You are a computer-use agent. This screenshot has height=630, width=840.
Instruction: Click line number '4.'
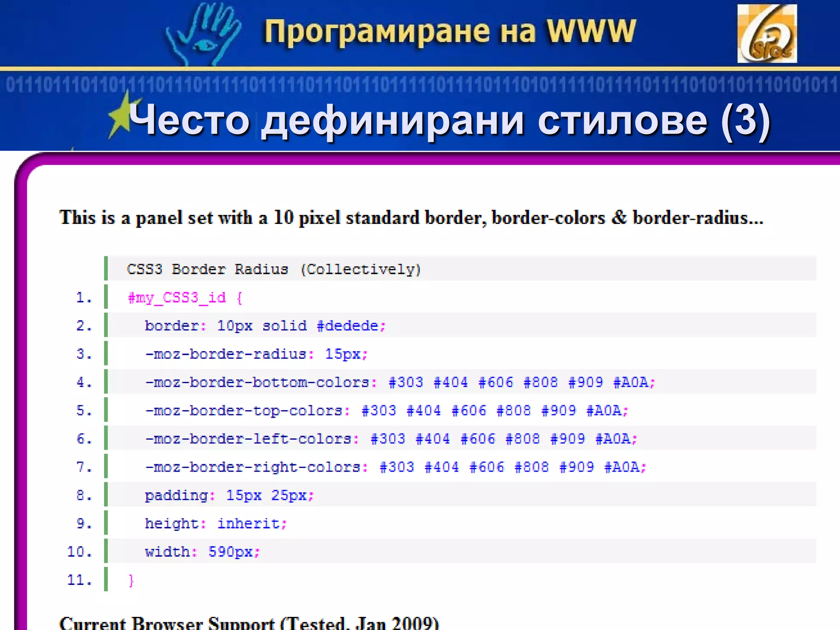pos(84,382)
